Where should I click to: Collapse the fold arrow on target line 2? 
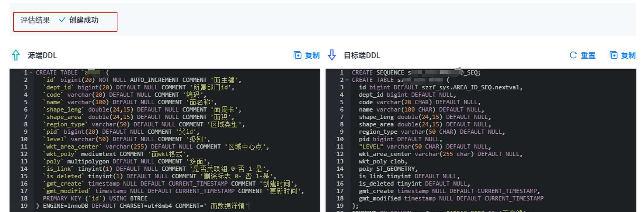point(347,80)
